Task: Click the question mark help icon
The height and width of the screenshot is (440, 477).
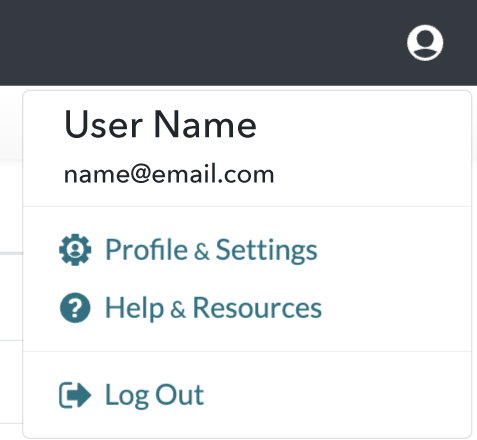Action: (x=75, y=308)
